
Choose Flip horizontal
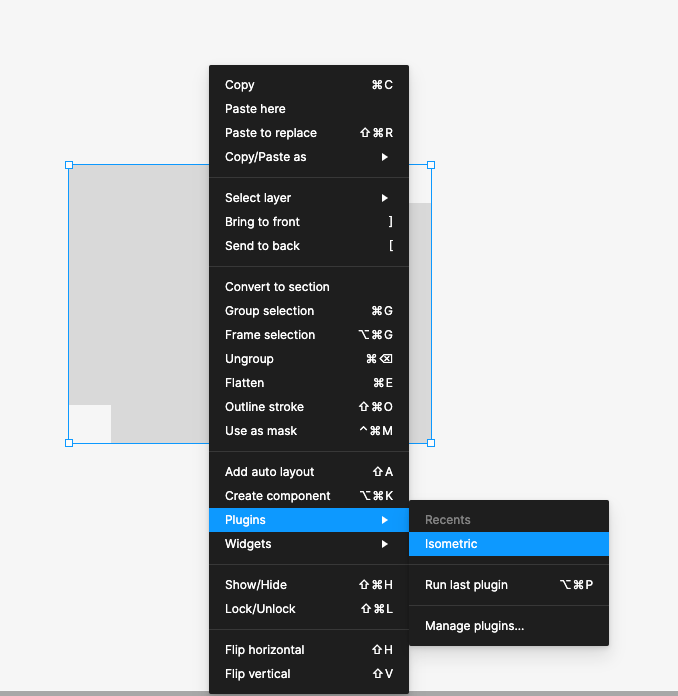click(309, 650)
